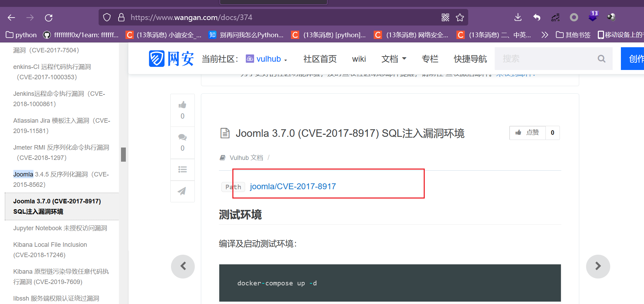Image resolution: width=644 pixels, height=304 pixels.
Task: Bookmark this page with the star icon
Action: point(460,18)
